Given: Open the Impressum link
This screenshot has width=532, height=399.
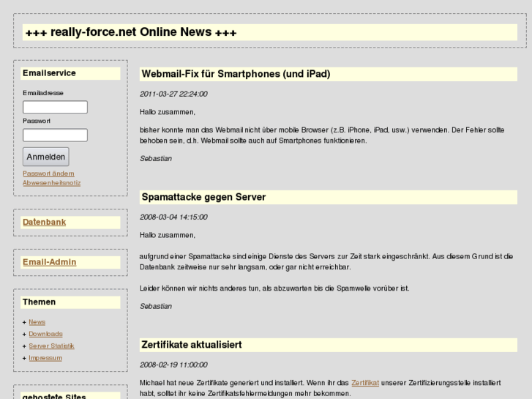Looking at the screenshot, I should (x=45, y=358).
